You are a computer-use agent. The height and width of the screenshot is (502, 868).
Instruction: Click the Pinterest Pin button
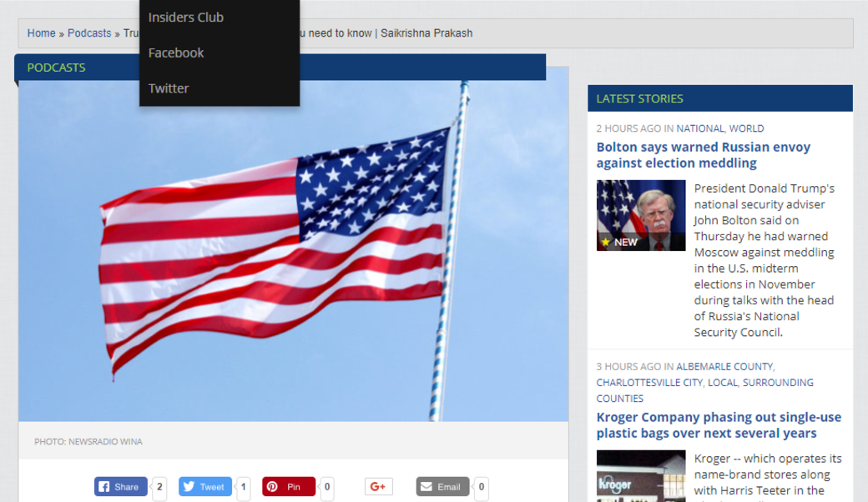289,487
